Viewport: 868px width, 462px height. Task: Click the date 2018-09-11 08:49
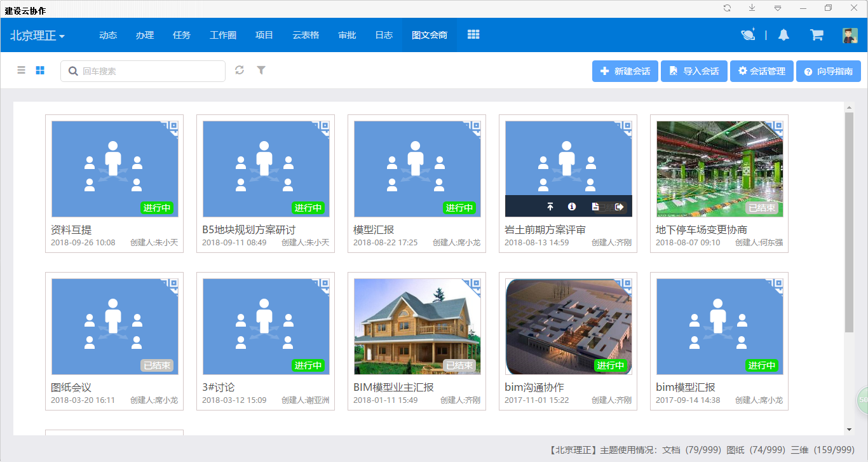[x=234, y=243]
